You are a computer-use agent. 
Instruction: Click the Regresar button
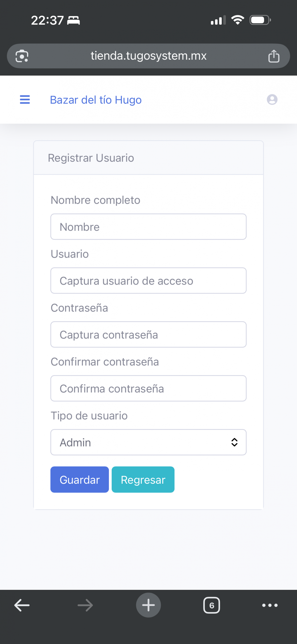point(143,479)
